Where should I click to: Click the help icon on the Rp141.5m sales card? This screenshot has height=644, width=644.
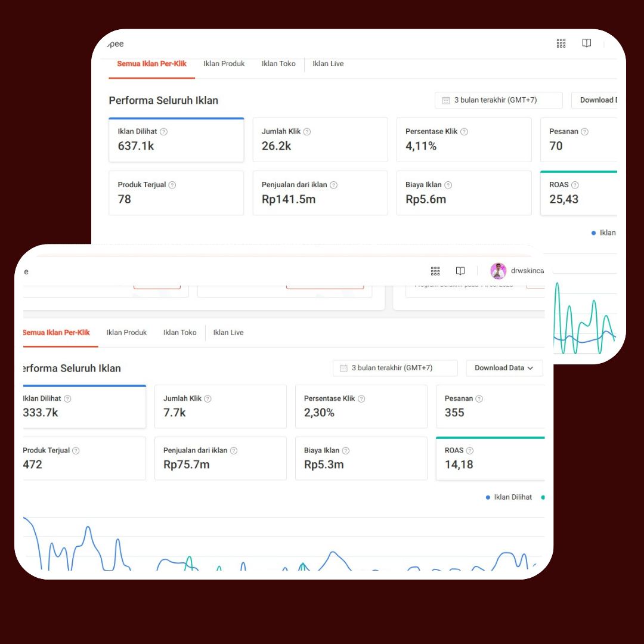pos(334,185)
